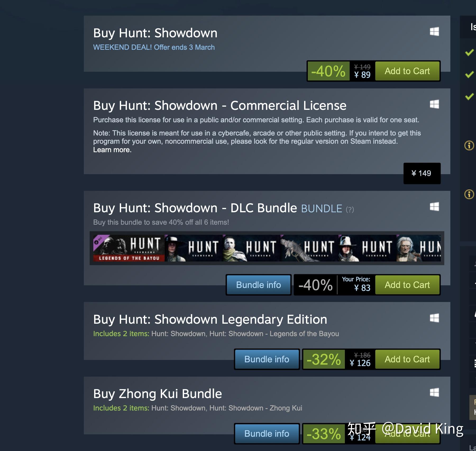This screenshot has height=451, width=476.
Task: Click the topmost green checkmark in sidebar
Action: tap(469, 52)
